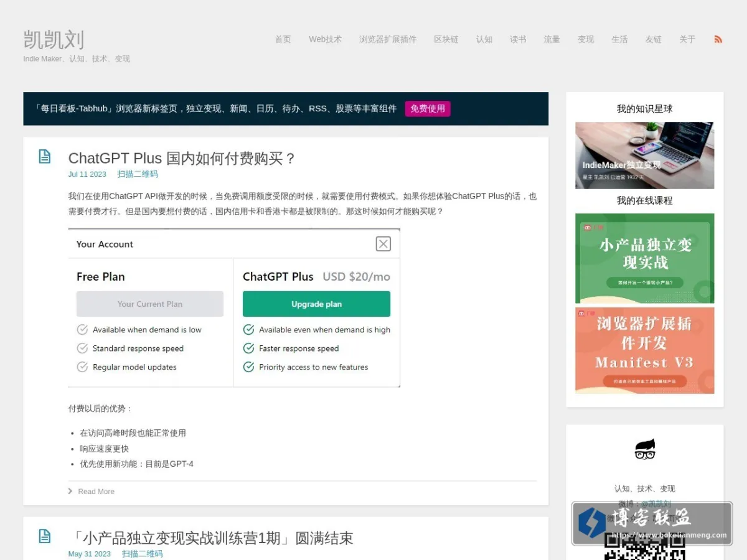Screen dimensions: 747x560
Task: Go to 首页 in navigation
Action: point(283,39)
